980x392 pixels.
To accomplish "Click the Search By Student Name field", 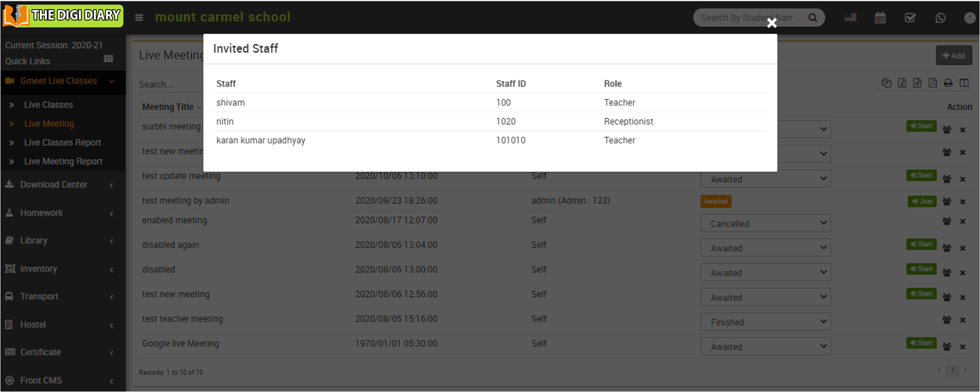I will pyautogui.click(x=747, y=18).
